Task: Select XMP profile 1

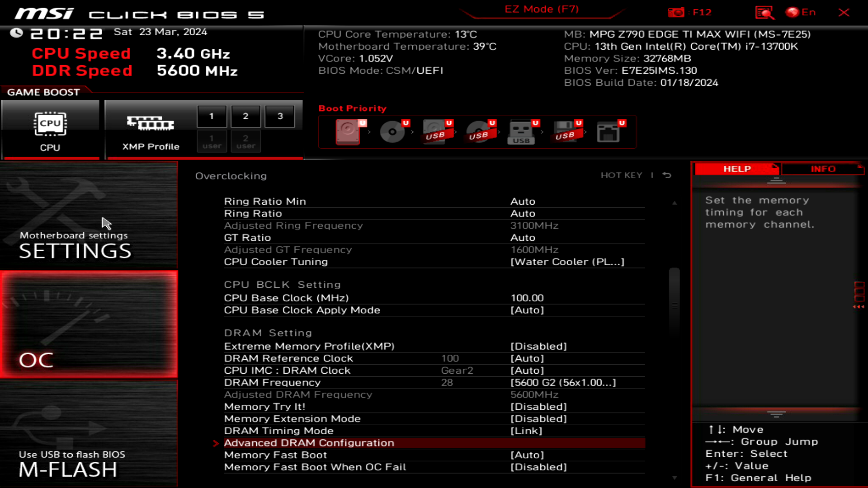Action: click(x=212, y=116)
